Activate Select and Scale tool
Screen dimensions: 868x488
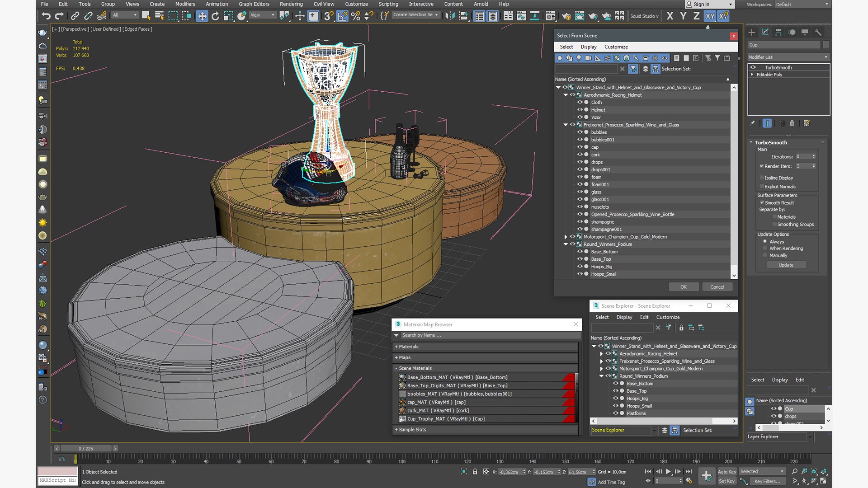click(228, 16)
